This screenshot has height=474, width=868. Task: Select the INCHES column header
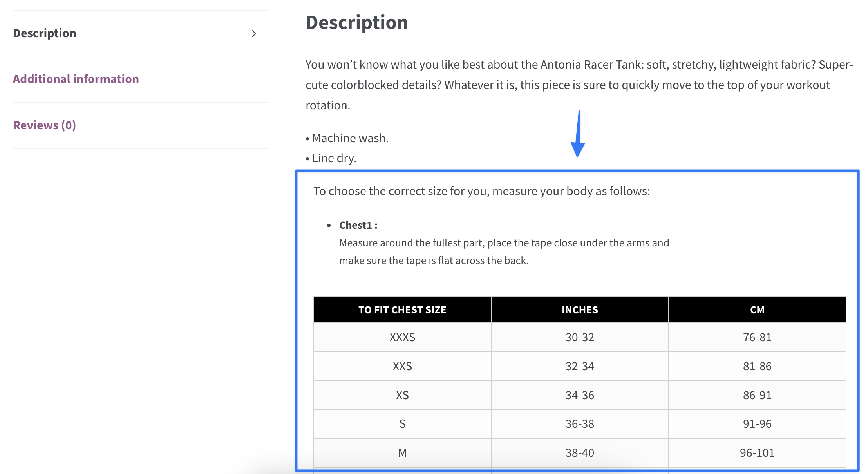[x=579, y=309]
